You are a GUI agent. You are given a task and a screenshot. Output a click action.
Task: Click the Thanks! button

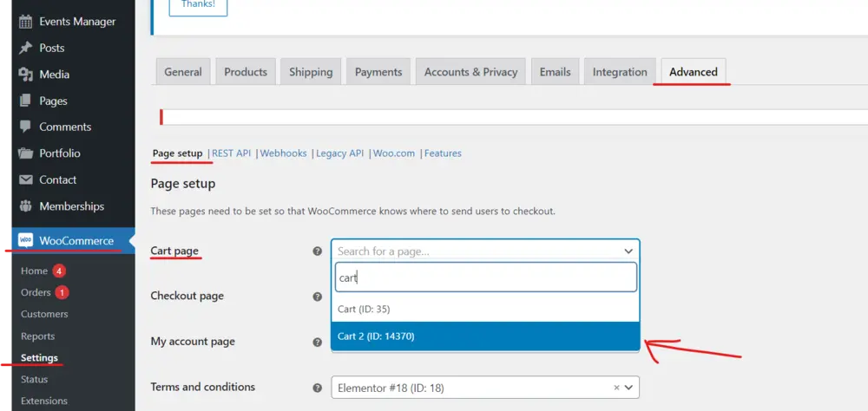(x=198, y=5)
